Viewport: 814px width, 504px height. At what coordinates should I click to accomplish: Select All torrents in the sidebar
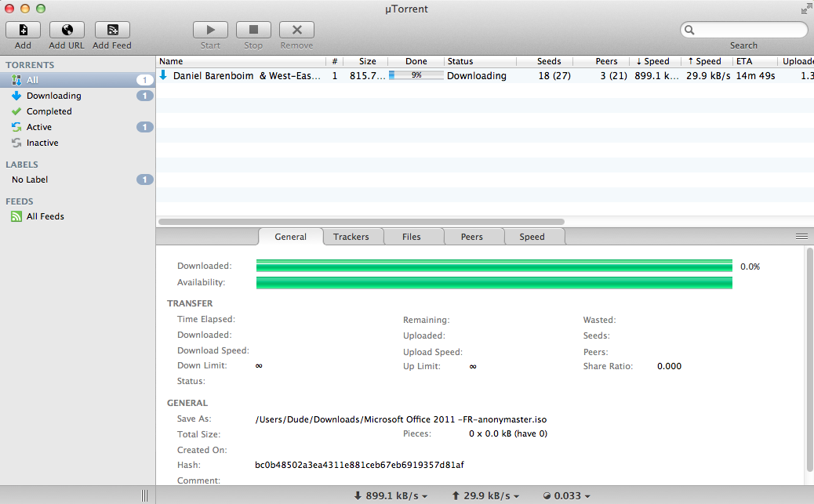[78, 80]
